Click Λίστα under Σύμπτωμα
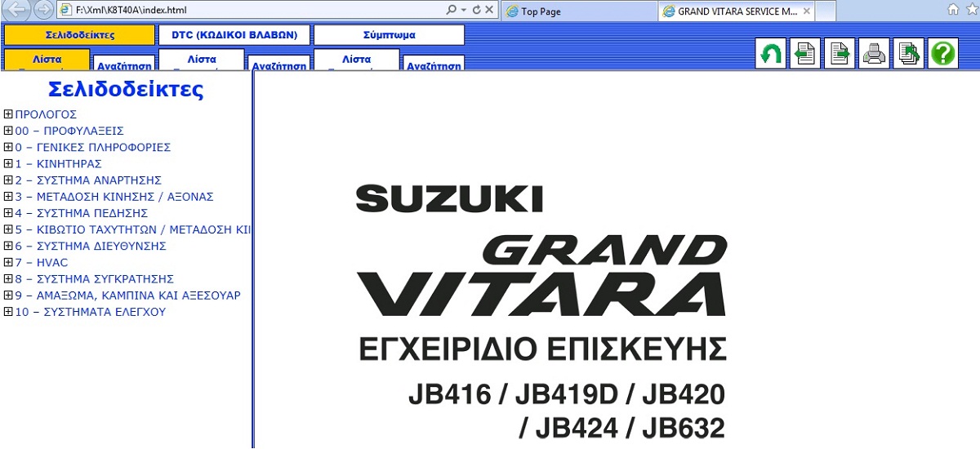980x449 pixels. (x=357, y=60)
